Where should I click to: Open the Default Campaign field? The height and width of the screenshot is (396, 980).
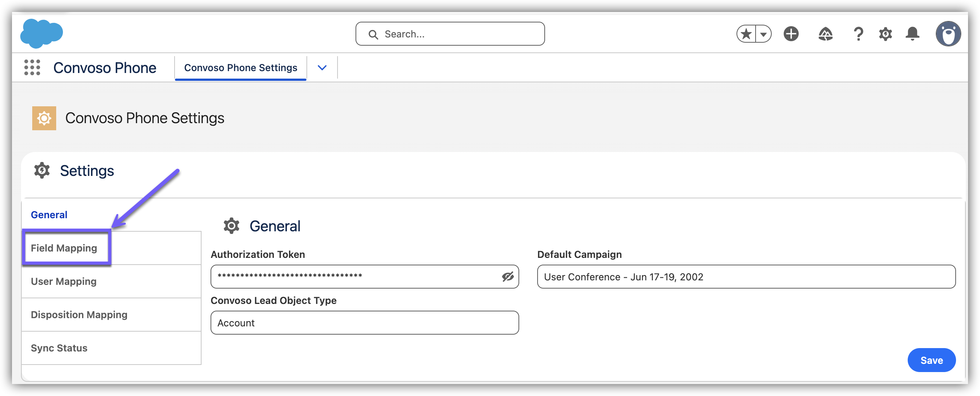click(x=745, y=277)
